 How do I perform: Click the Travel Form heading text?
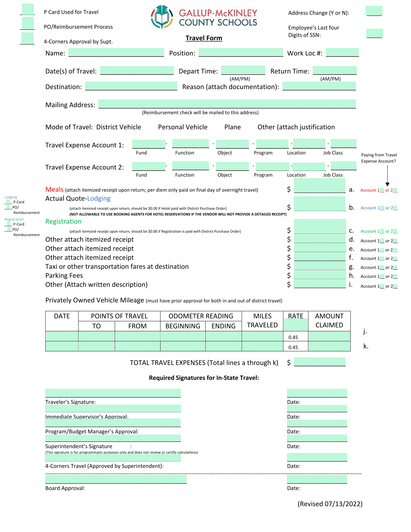[x=204, y=38]
